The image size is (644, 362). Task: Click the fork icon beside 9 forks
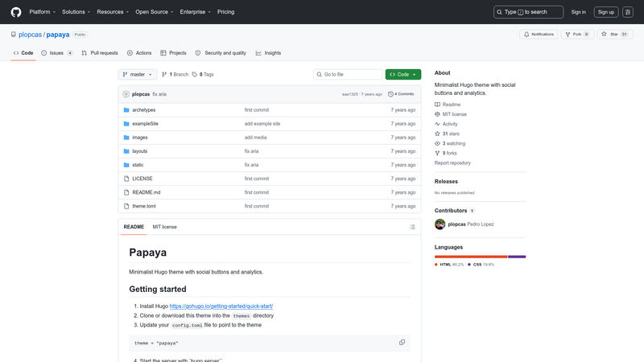[x=437, y=153]
